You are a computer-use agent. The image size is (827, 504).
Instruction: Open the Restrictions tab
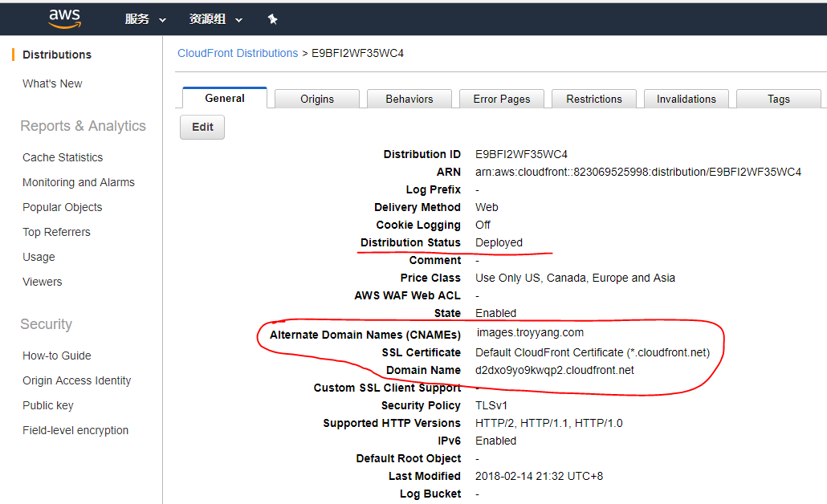[x=594, y=99]
